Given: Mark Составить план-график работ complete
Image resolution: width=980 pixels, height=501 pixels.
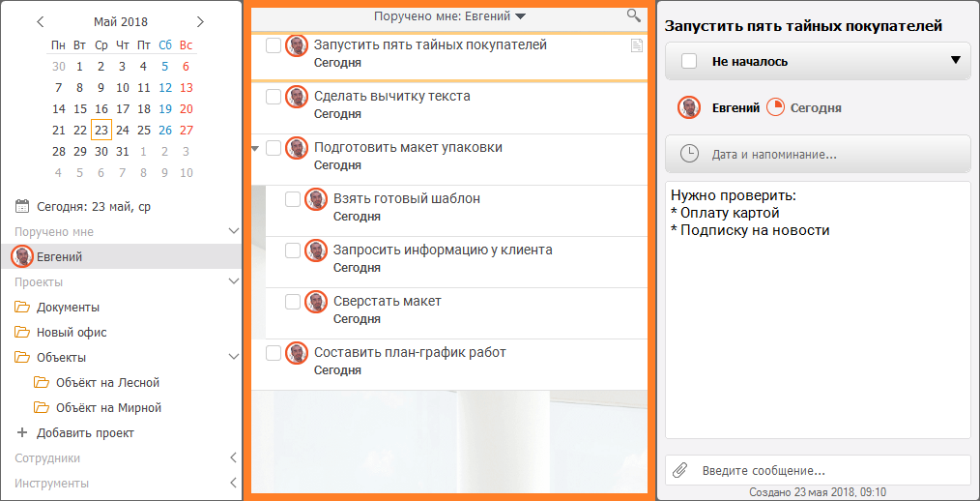Looking at the screenshot, I should click(274, 353).
